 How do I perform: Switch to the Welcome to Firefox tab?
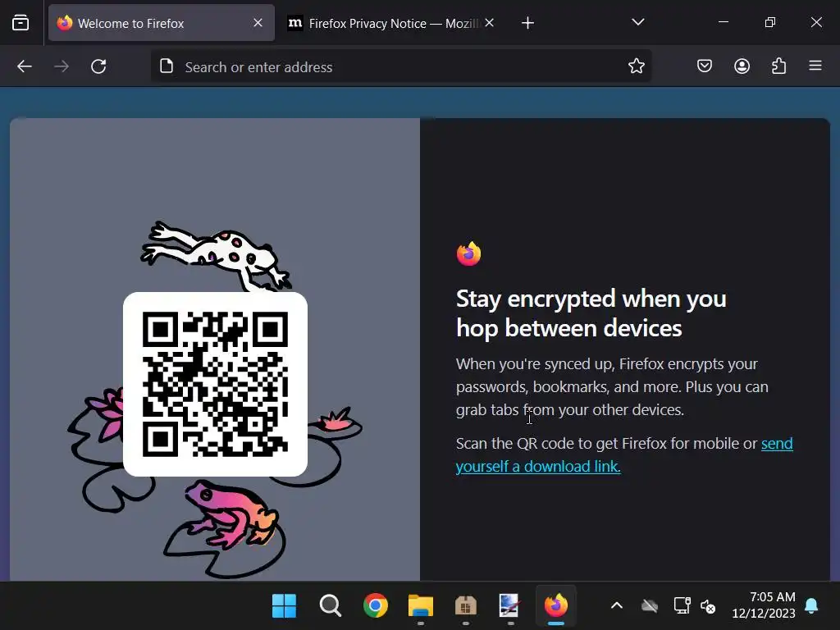click(x=162, y=23)
